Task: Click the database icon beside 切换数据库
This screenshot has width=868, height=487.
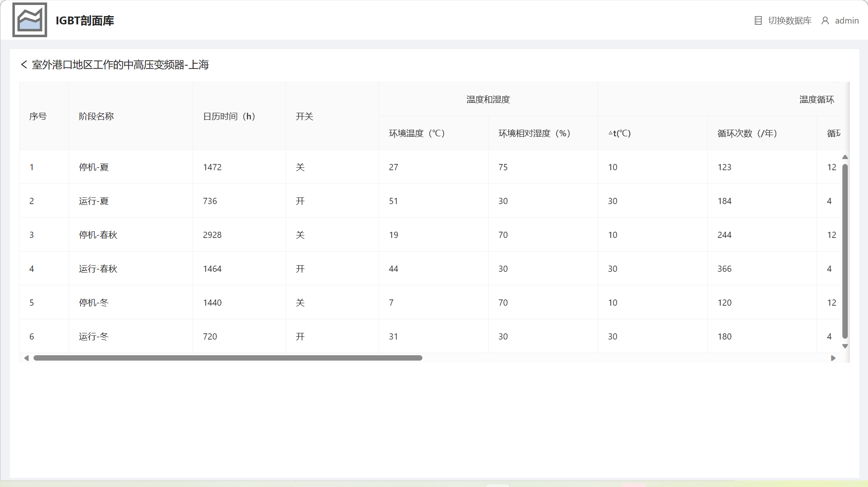Action: [x=758, y=21]
